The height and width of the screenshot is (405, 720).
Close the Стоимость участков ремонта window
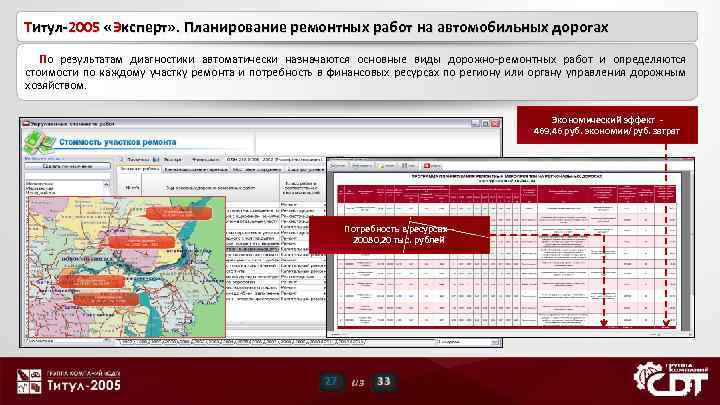[495, 124]
